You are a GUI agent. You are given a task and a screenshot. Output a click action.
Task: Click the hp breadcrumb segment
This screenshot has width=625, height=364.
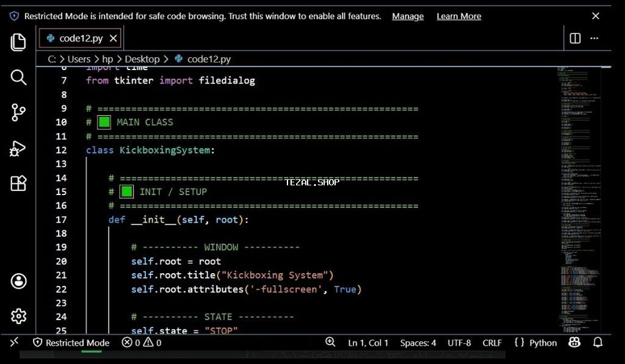pos(107,59)
